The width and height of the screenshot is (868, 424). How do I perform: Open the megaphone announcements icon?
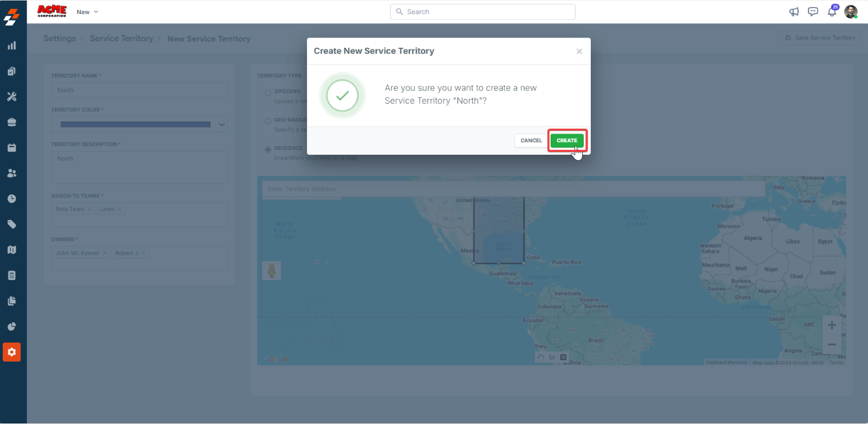794,12
